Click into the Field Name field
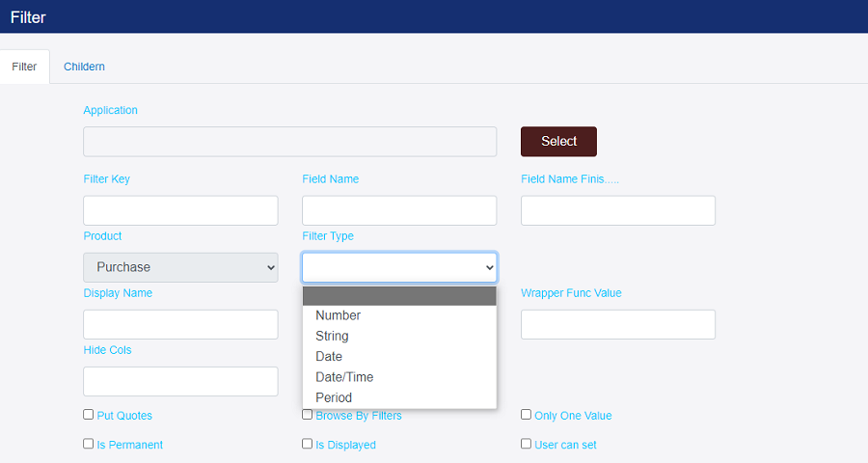868x463 pixels. [x=399, y=210]
